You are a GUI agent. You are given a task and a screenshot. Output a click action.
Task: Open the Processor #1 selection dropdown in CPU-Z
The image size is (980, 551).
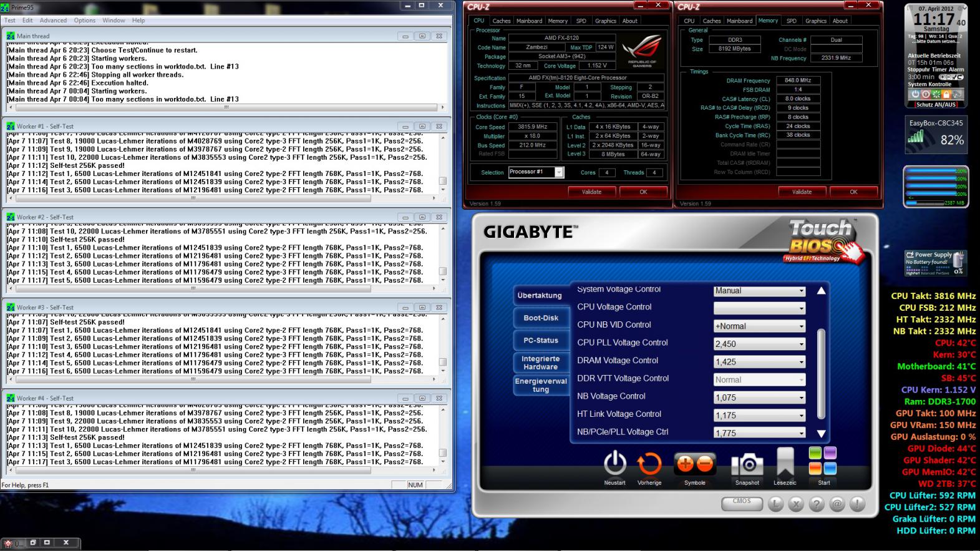coord(536,172)
